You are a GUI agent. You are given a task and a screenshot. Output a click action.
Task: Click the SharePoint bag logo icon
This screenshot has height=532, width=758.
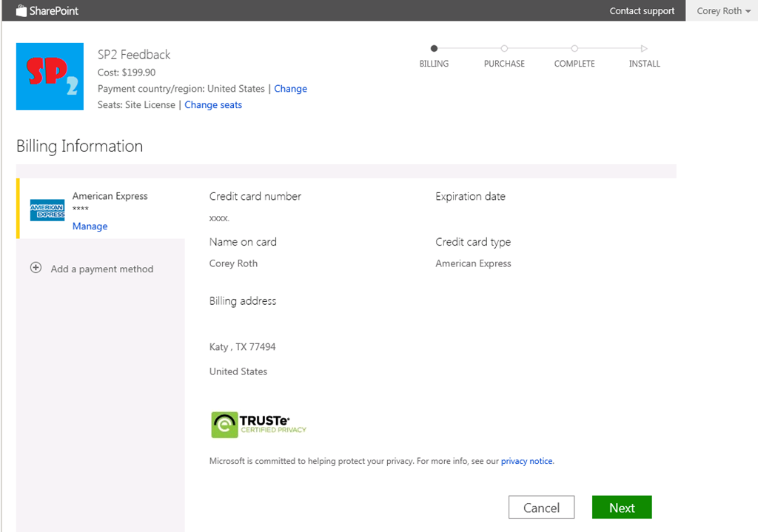pyautogui.click(x=21, y=10)
